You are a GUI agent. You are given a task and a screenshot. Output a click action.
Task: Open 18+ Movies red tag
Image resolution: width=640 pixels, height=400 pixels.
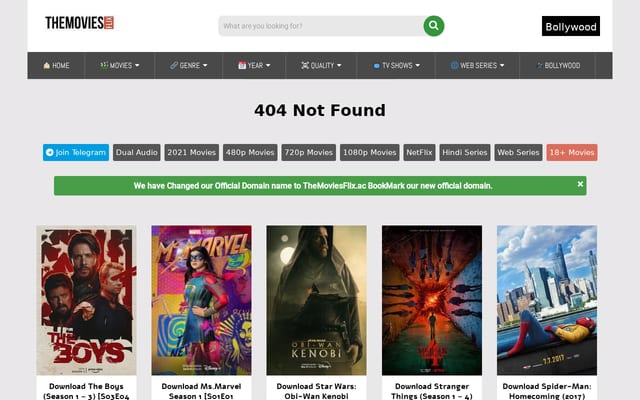tap(572, 152)
